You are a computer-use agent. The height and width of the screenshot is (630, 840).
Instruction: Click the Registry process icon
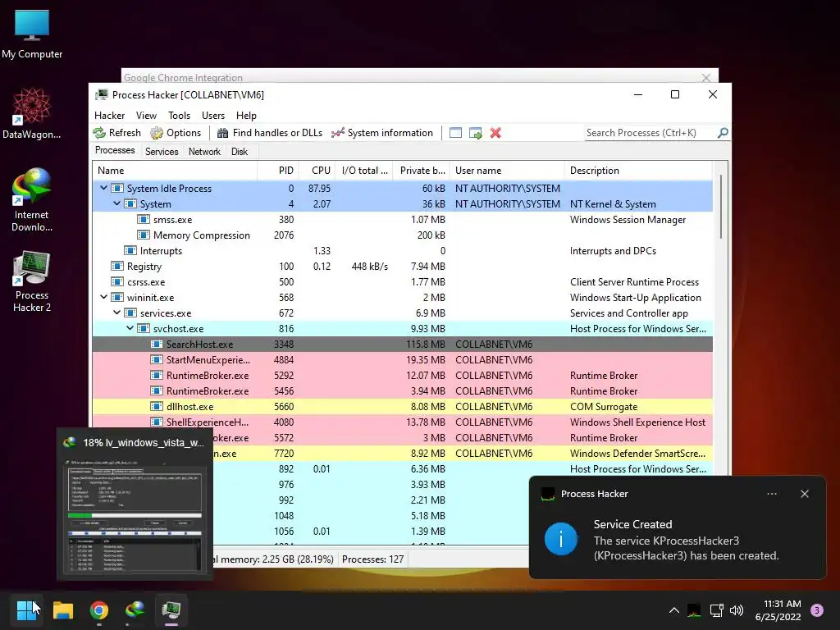[x=117, y=267]
